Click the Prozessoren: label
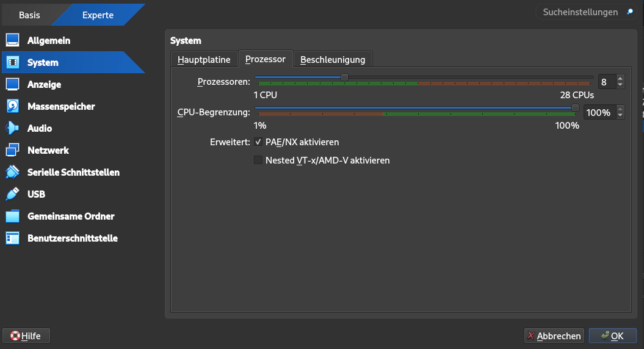 click(223, 82)
